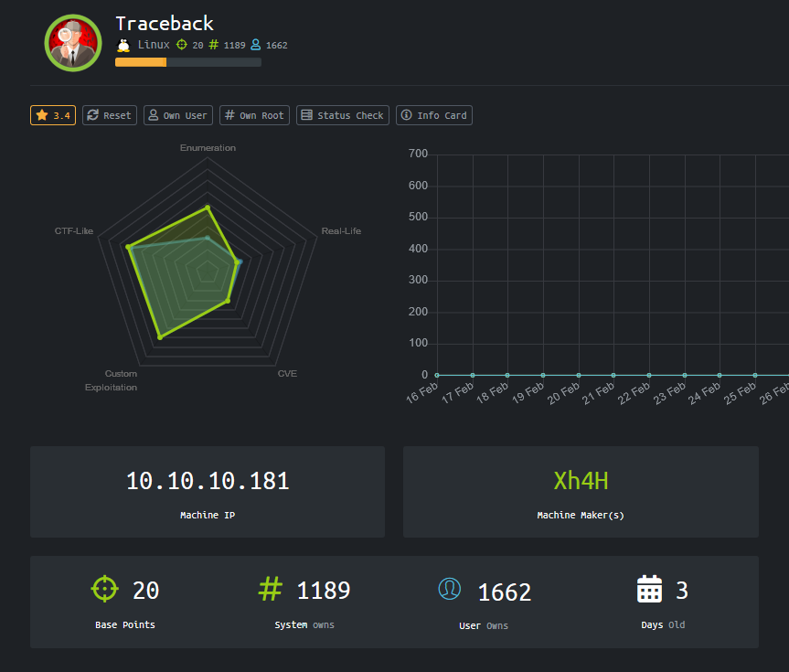Click the small crosshair icon beside Linux
Screen dimensions: 789x672
pyautogui.click(x=181, y=45)
